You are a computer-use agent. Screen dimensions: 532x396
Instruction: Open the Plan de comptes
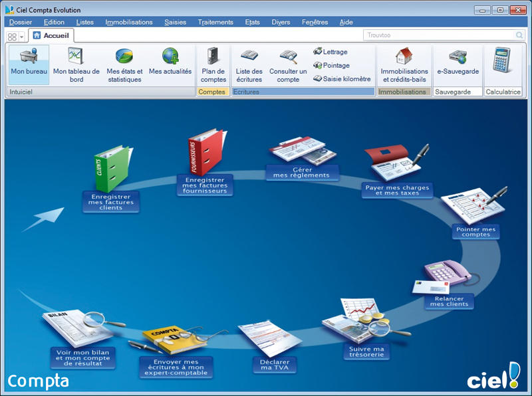pos(213,64)
